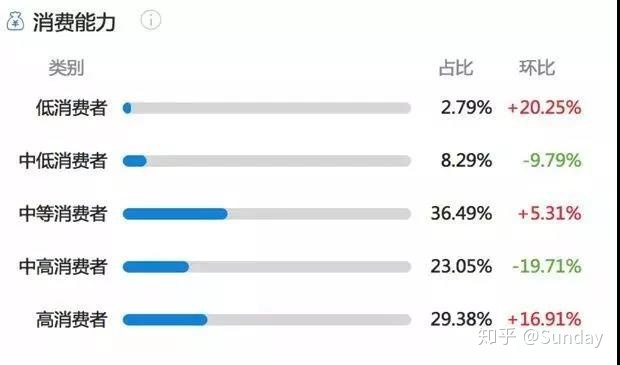Click the 知乎 @Sunday watermark
620x365 pixels.
[540, 337]
